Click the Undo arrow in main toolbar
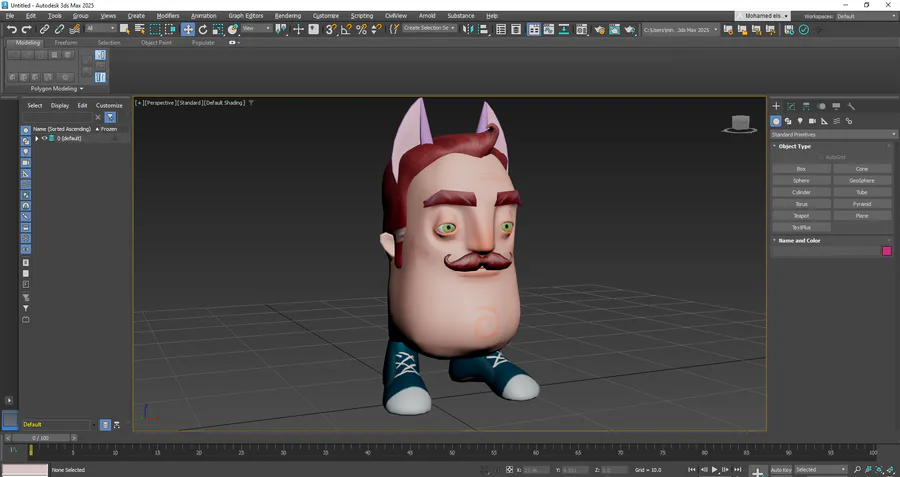 point(11,29)
